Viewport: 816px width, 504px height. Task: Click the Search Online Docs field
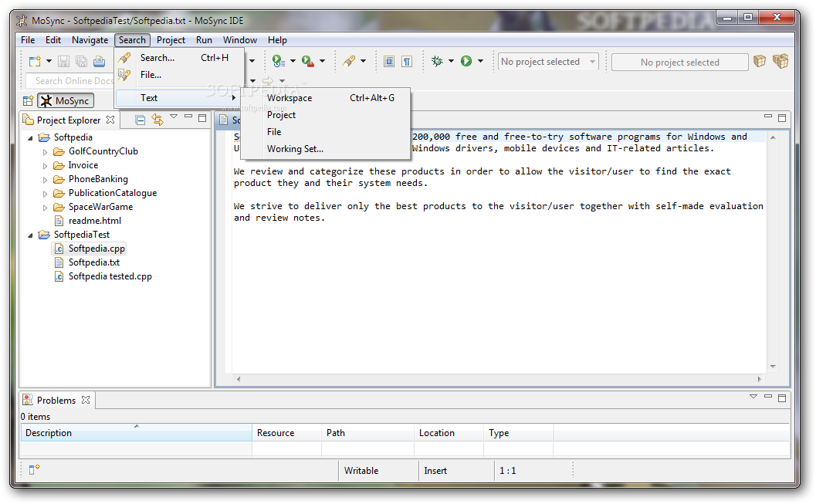pyautogui.click(x=70, y=80)
